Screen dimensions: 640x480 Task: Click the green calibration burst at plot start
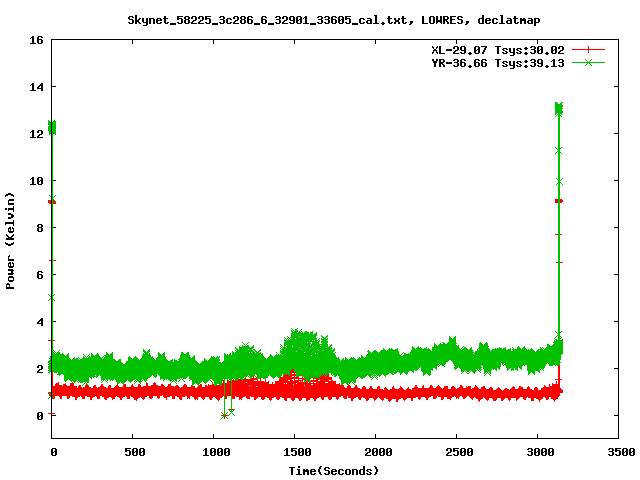tap(52, 127)
